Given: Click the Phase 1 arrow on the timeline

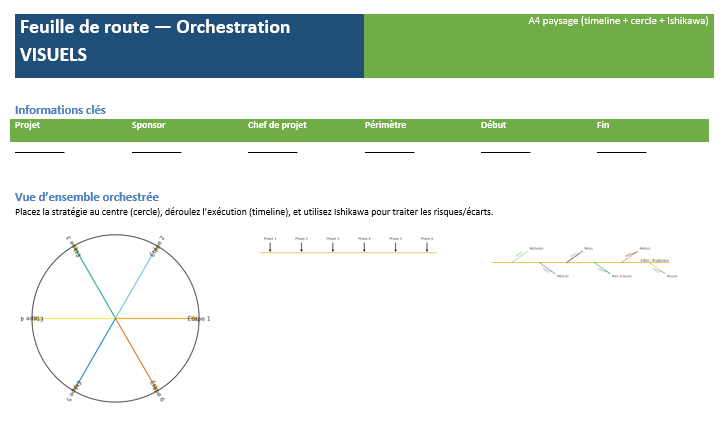Looking at the screenshot, I should [270, 244].
